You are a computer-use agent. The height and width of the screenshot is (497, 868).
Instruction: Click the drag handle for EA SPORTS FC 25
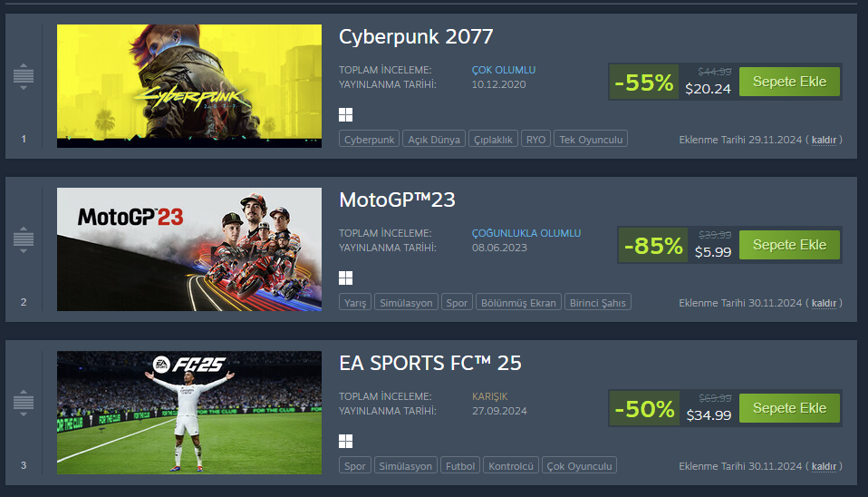[24, 402]
